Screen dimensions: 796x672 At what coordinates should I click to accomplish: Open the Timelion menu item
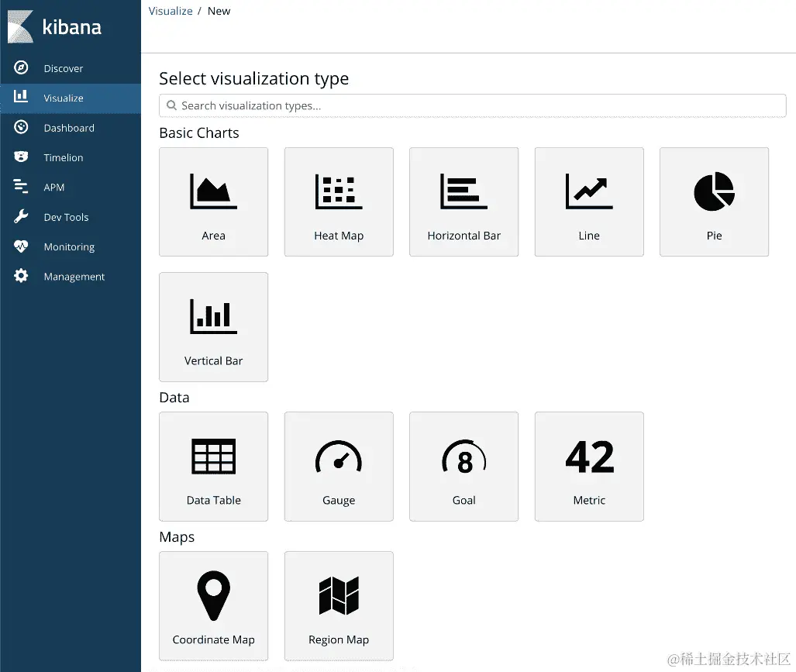71,157
